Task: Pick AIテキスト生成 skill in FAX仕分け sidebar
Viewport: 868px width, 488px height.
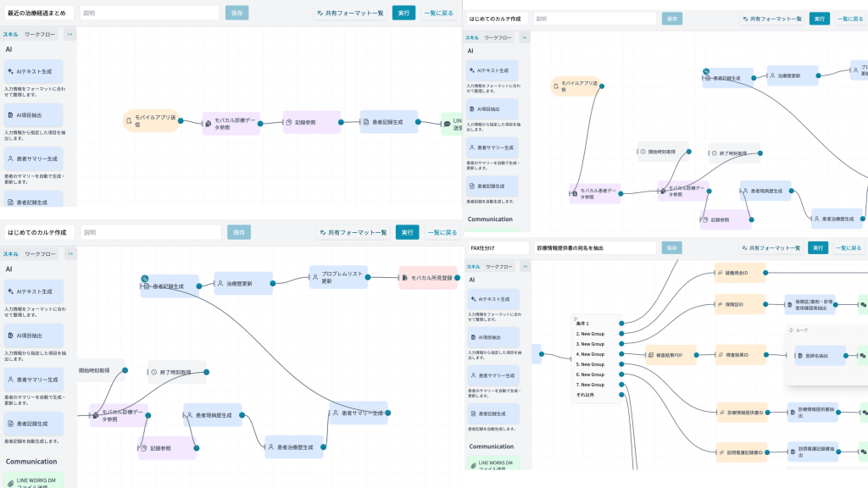Action: [x=492, y=298]
